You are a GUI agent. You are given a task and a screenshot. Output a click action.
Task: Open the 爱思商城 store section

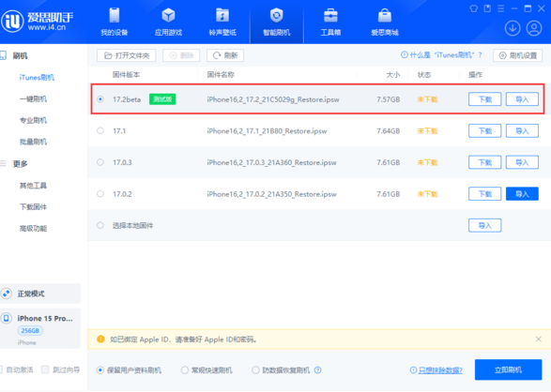(x=385, y=22)
